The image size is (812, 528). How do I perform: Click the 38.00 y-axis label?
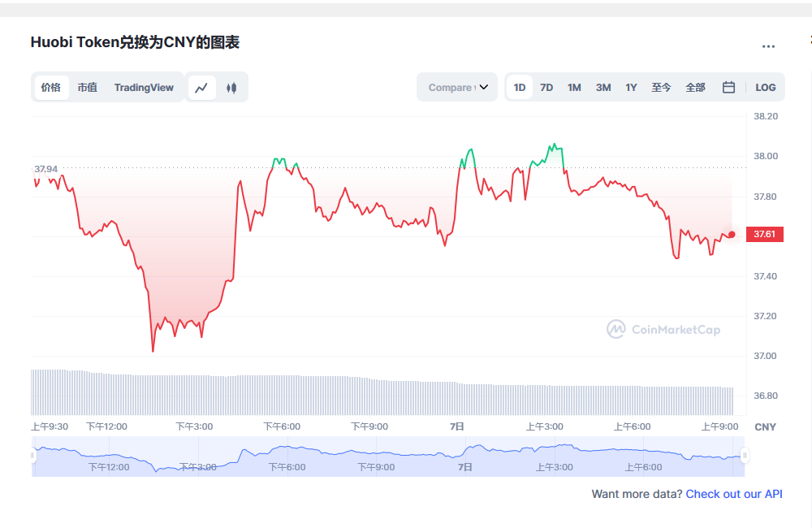[766, 156]
